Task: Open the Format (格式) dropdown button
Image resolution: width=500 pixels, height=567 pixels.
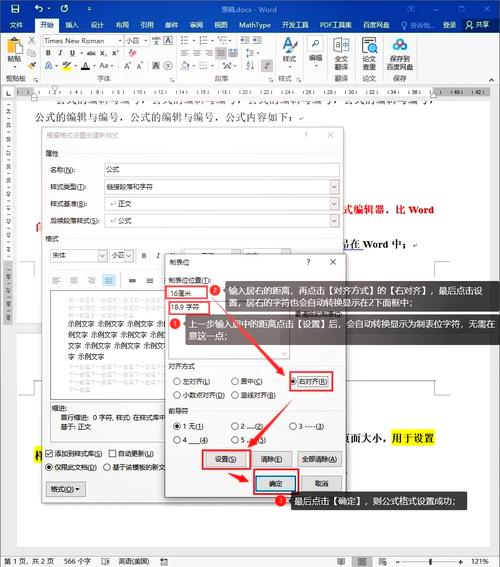Action: coord(65,489)
